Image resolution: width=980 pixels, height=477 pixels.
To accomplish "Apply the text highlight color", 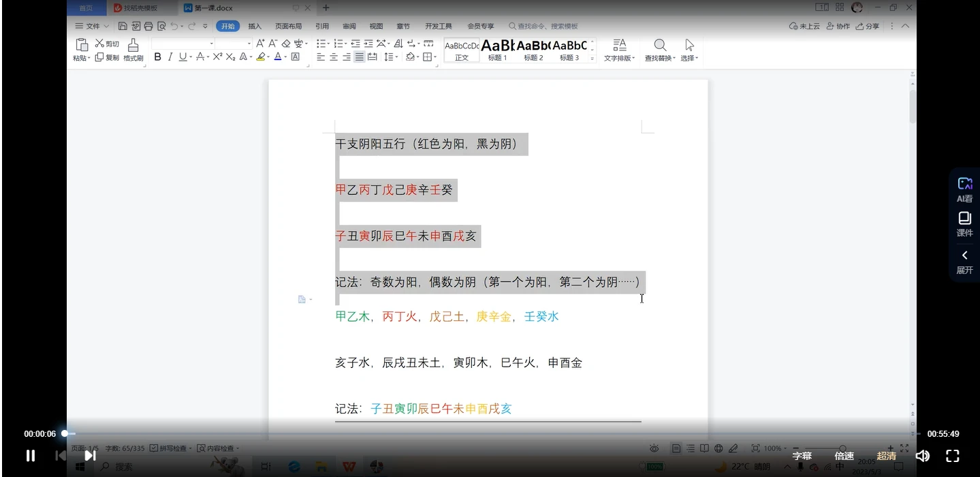I will pyautogui.click(x=261, y=57).
